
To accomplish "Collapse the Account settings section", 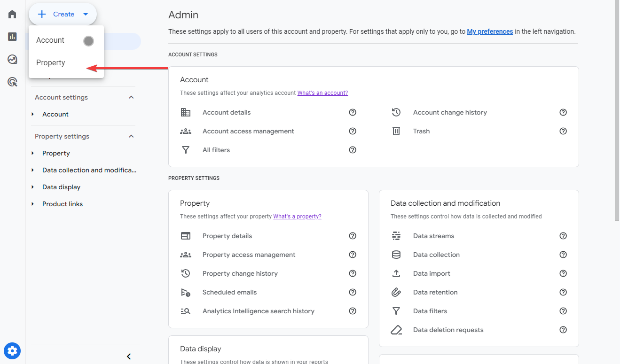I will tap(131, 97).
